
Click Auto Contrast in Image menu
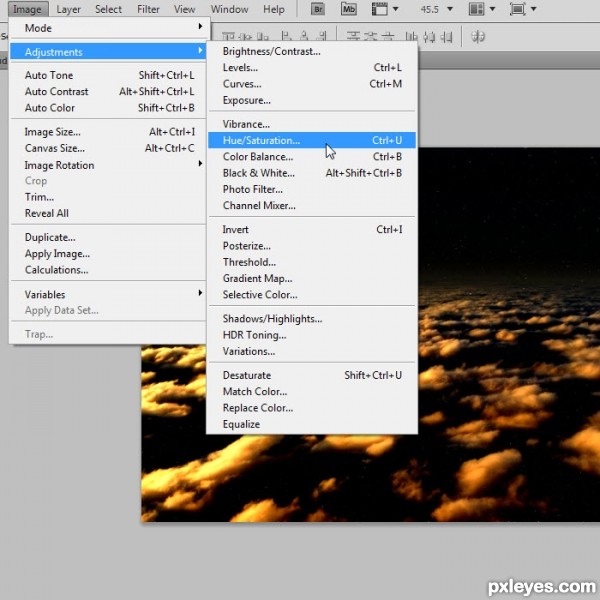[108, 91]
